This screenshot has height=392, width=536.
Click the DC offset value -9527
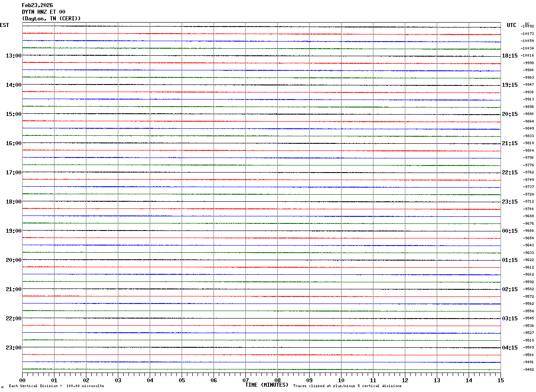click(x=528, y=333)
